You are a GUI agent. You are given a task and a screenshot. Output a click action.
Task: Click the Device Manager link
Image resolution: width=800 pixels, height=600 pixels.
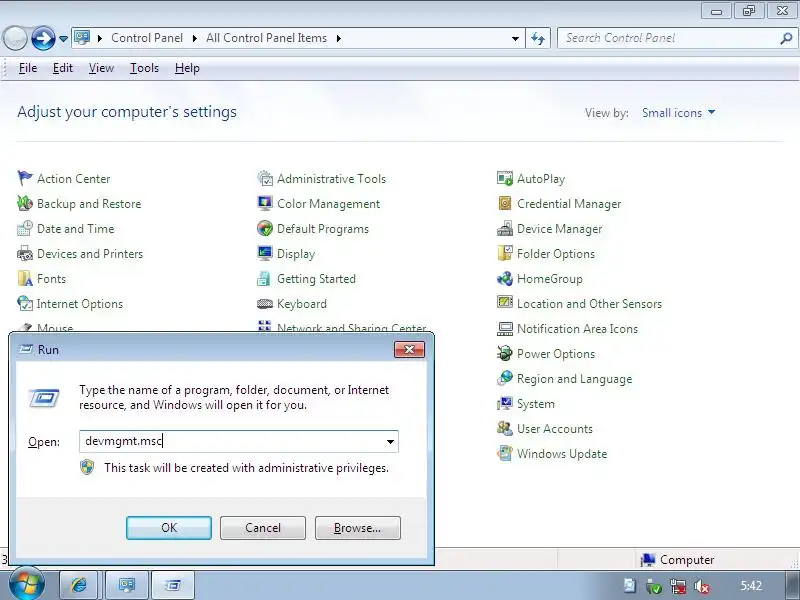click(x=560, y=229)
